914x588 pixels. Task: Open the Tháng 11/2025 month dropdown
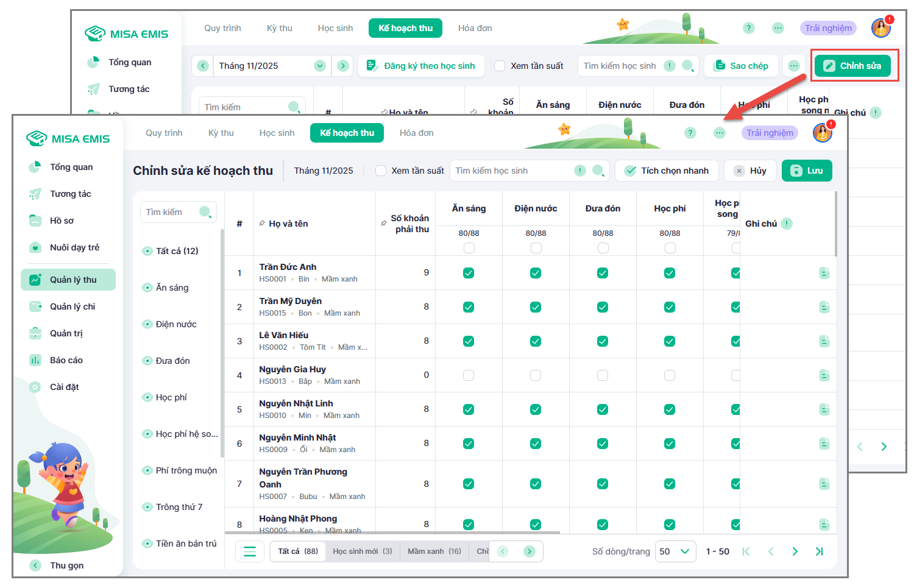point(319,66)
